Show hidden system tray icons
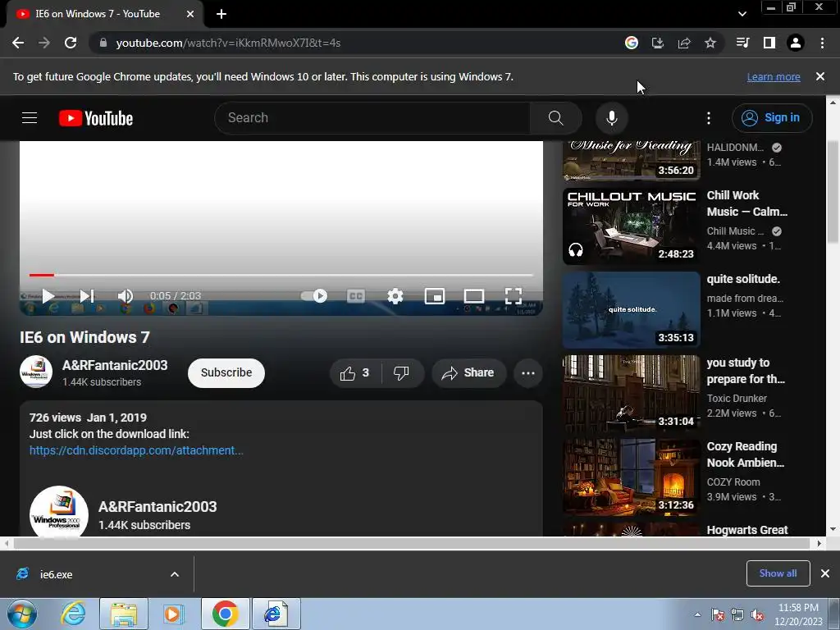 [x=697, y=614]
